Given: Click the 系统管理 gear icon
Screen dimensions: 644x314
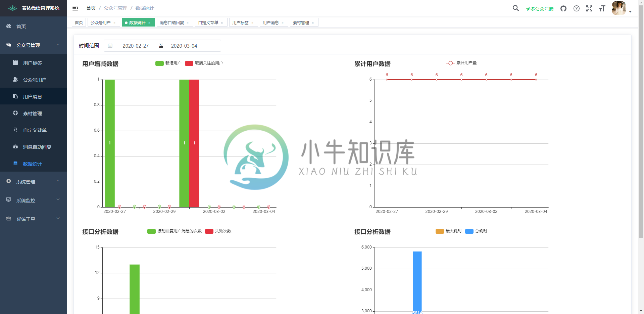Looking at the screenshot, I should [x=9, y=181].
